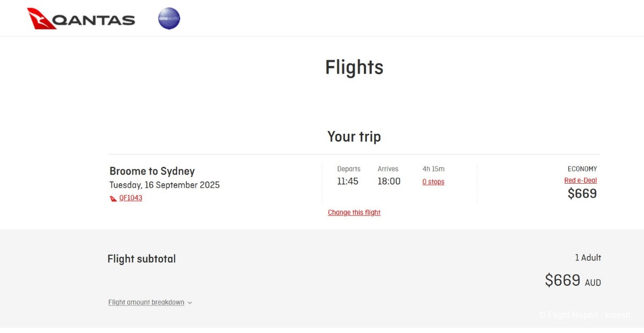644x333 pixels.
Task: Click the 11:45 departure time
Action: (347, 182)
